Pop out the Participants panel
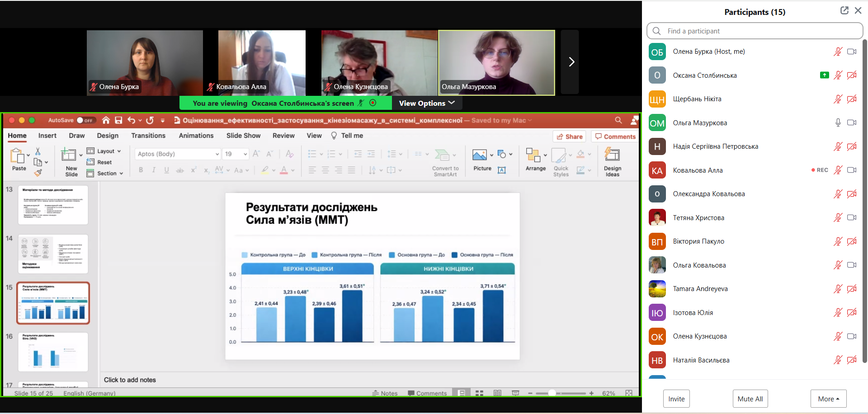Image resolution: width=868 pixels, height=414 pixels. [844, 11]
